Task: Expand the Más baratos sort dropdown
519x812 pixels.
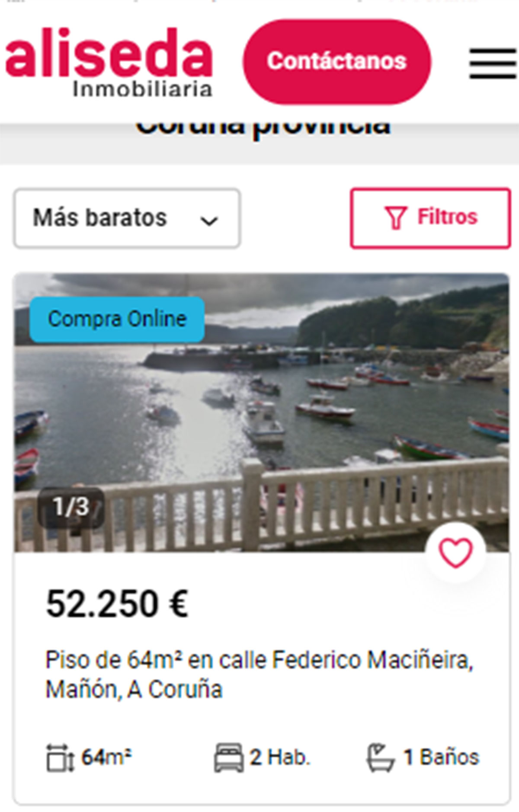Action: [x=127, y=218]
